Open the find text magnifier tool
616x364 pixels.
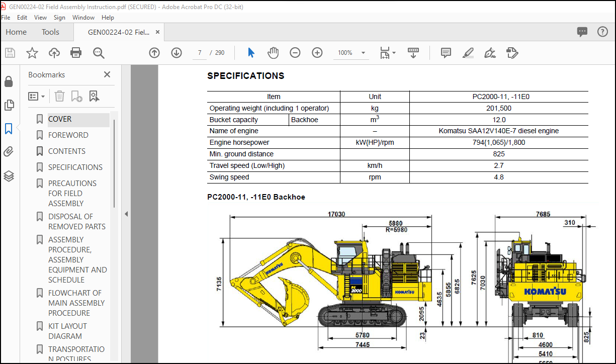(99, 53)
